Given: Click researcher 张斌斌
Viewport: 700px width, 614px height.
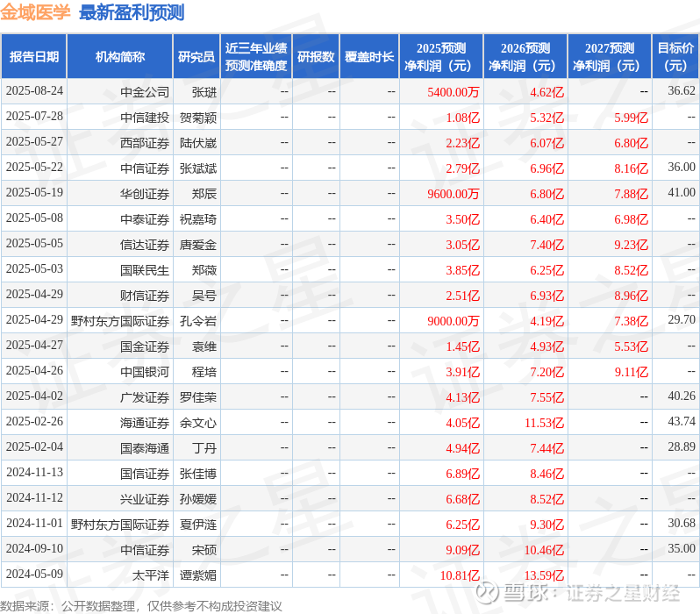Looking at the screenshot, I should [x=198, y=168].
